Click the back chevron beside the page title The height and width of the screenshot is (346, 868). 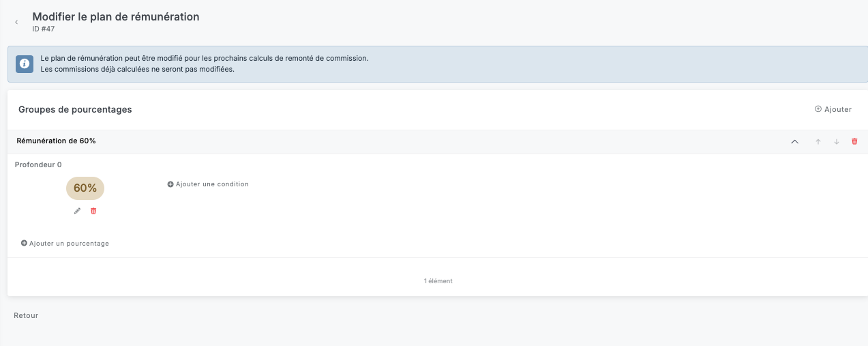coord(16,23)
